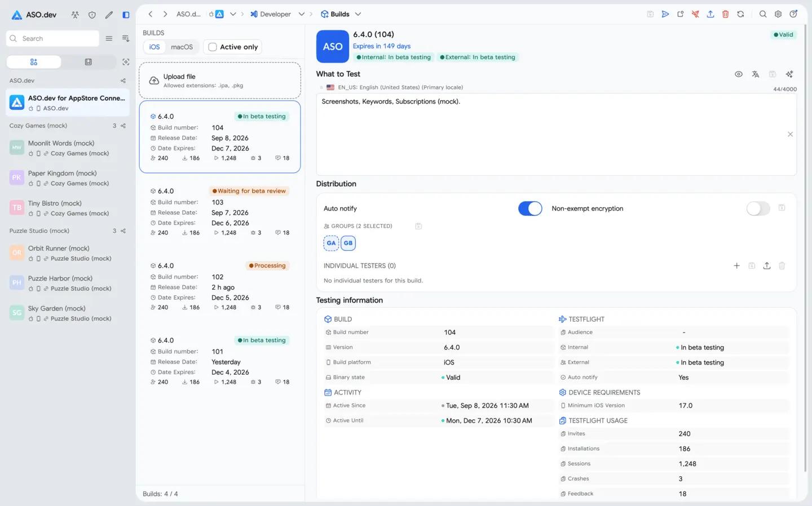Switch to the sidebar bookmark view tab
Screen dimensions: 812x506
[x=88, y=62]
